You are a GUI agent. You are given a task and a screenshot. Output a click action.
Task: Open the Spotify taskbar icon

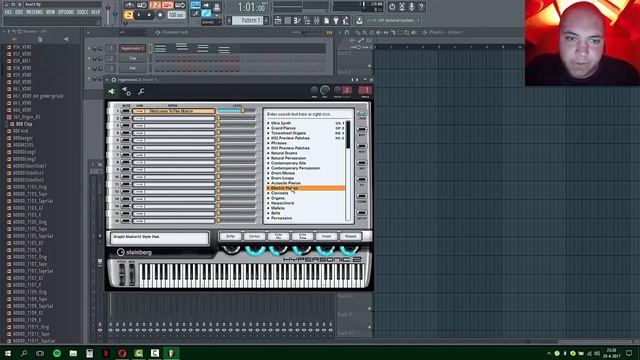(x=57, y=353)
